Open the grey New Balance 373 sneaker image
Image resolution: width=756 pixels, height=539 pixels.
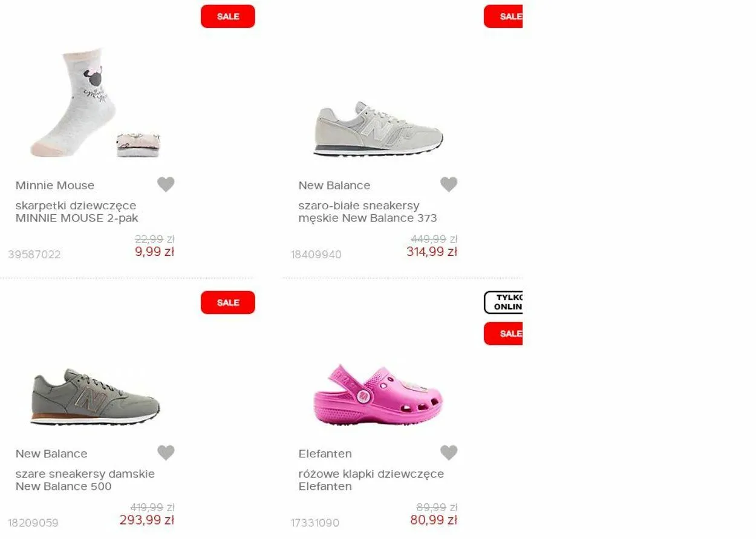(378, 128)
